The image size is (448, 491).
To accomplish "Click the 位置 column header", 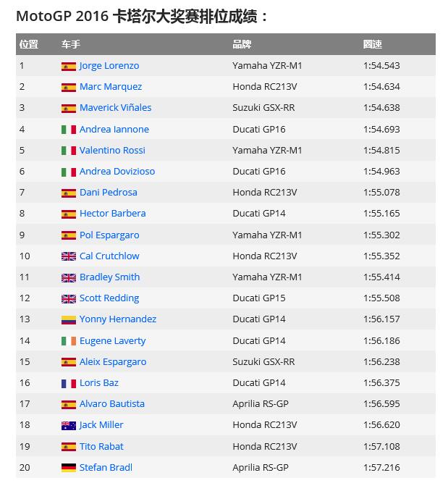I will pos(29,44).
